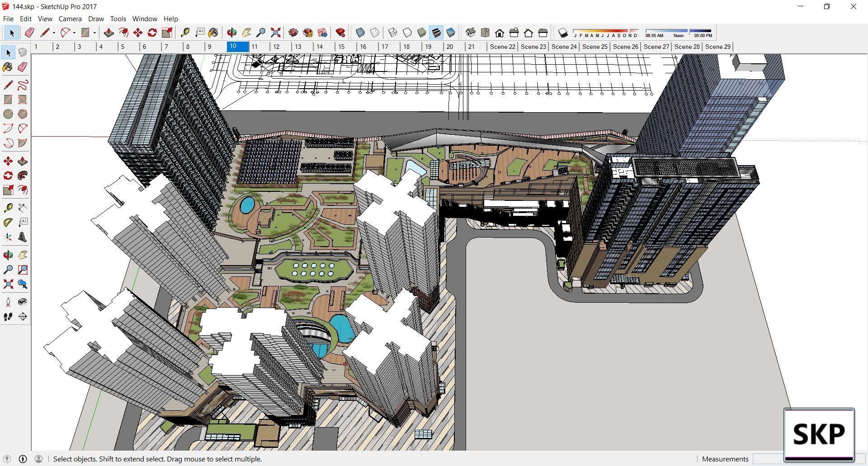
Task: Select the Tape Measure tool
Action: tap(185, 32)
